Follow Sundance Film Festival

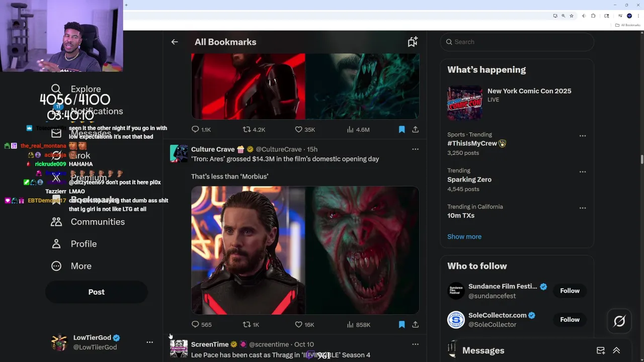click(570, 291)
